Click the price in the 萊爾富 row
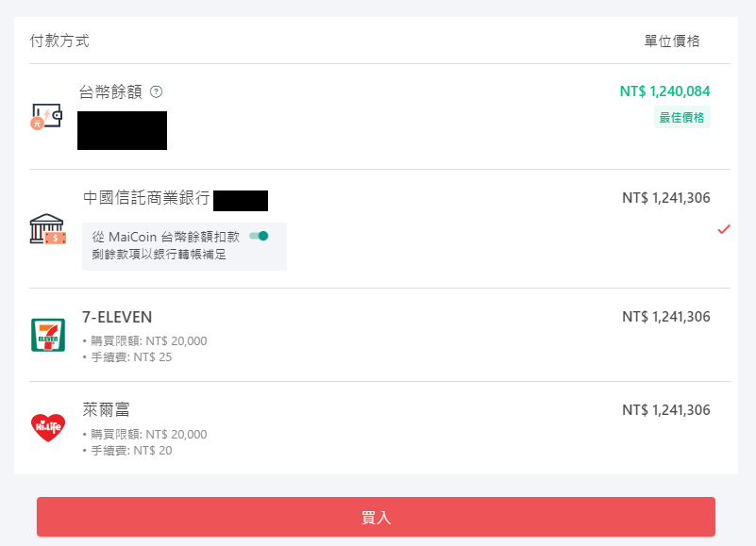 (x=665, y=410)
